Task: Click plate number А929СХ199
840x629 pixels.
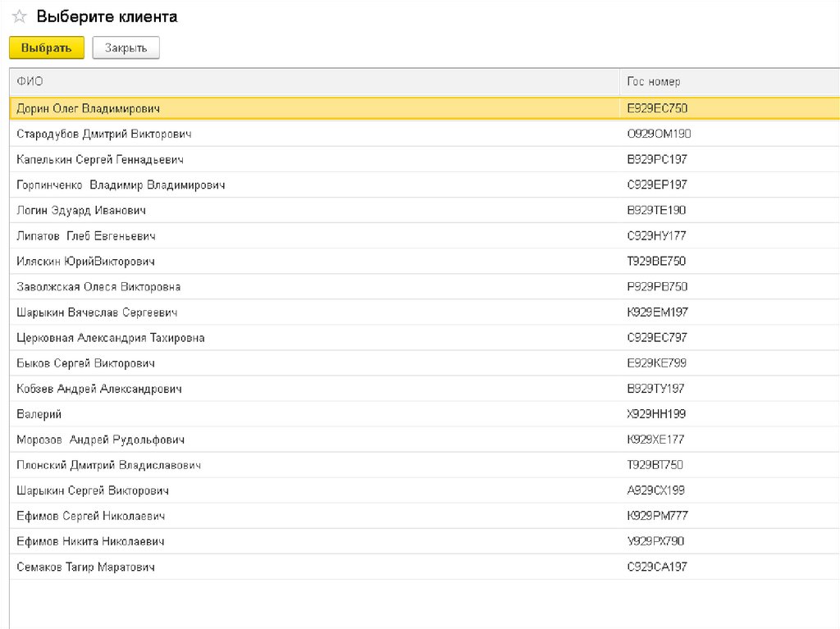Action: (655, 490)
